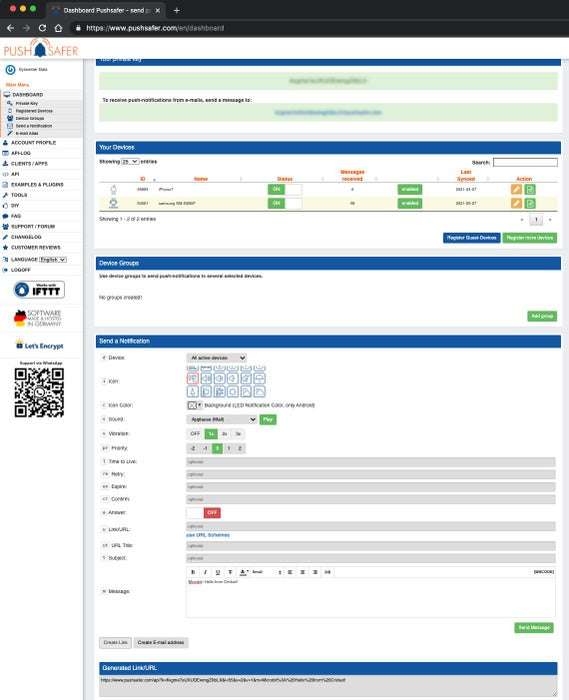
Task: Toggle the iPhone7 device status ON switch
Action: pos(285,189)
